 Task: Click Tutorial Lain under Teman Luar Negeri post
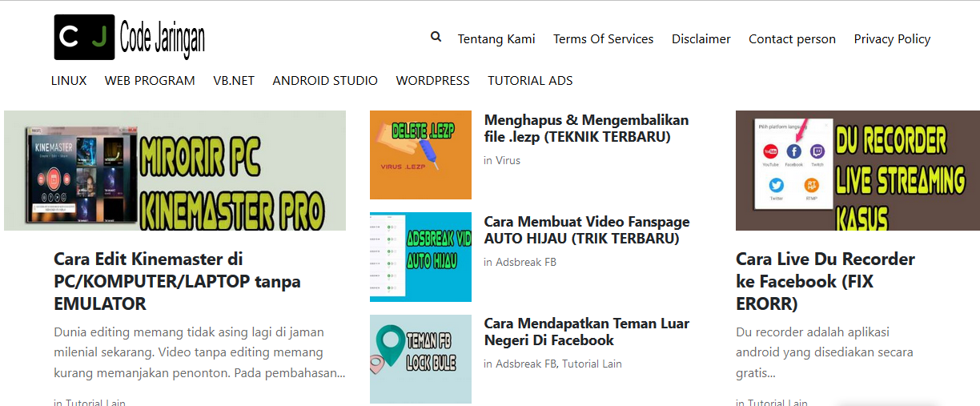(x=592, y=364)
